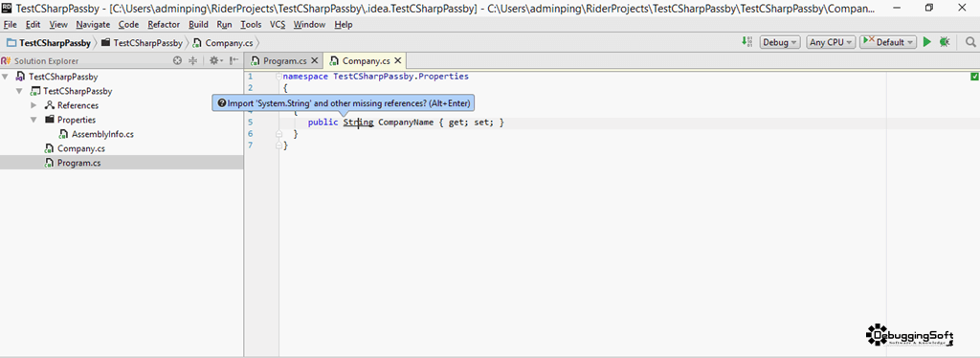Click the Collapse All icon in Solution Explorer
Viewport: 980px width, 358px height.
coord(192,60)
